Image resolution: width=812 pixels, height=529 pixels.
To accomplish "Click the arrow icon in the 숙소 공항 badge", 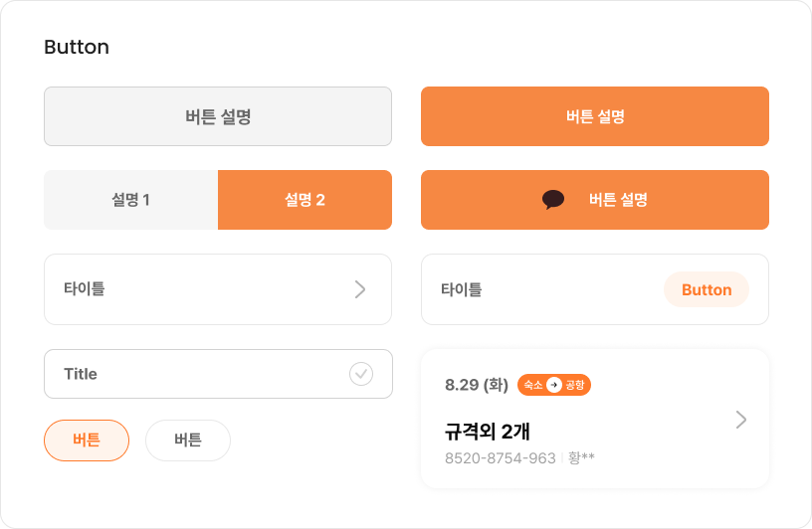I will [x=554, y=385].
